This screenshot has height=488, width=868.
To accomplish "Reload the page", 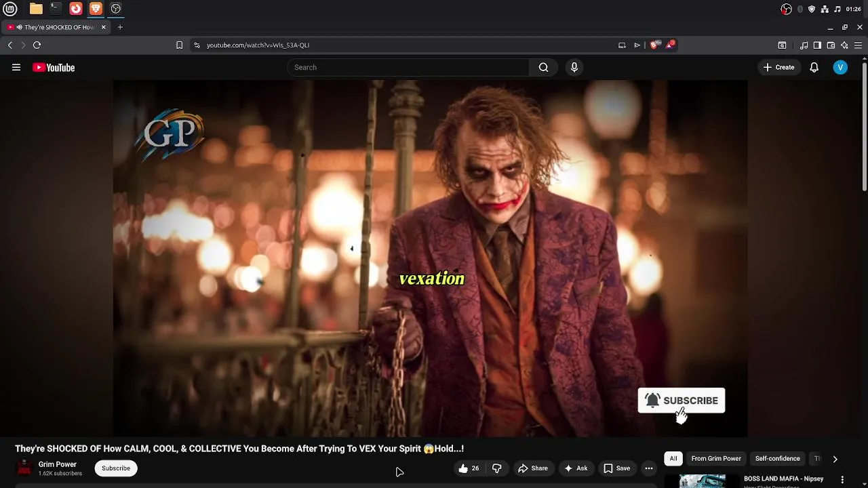I will tap(37, 45).
